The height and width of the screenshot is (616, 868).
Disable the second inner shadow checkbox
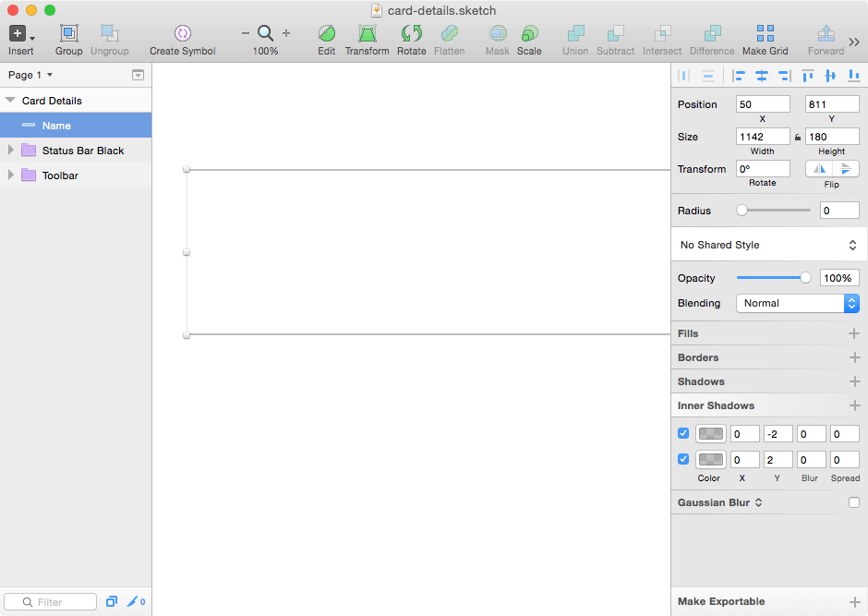tap(683, 459)
